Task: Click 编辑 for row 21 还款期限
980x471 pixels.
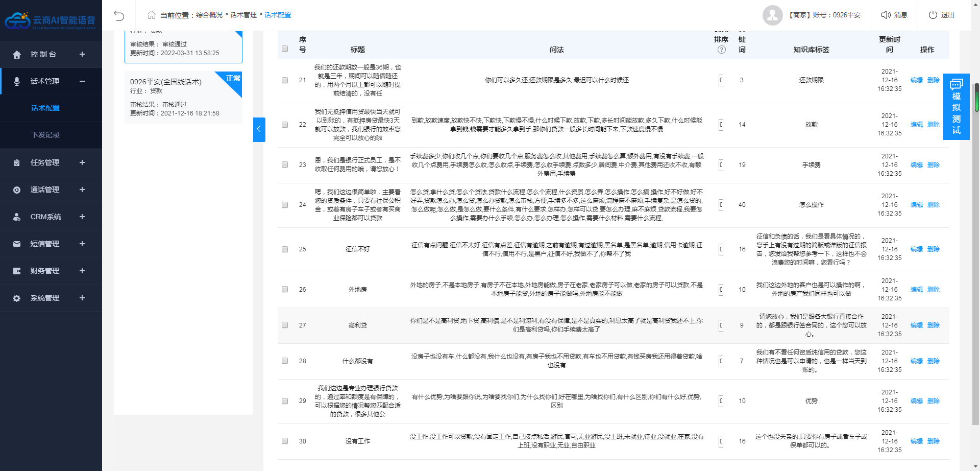Action: (x=916, y=80)
